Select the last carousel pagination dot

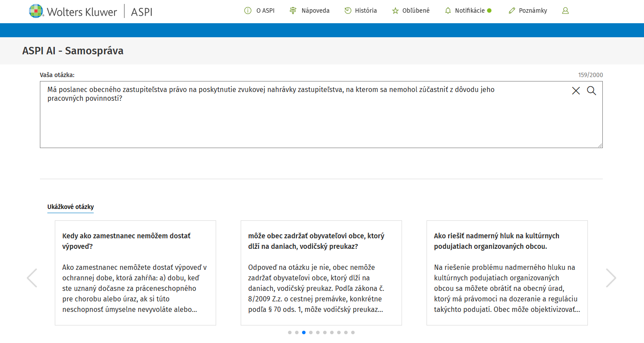tap(353, 332)
